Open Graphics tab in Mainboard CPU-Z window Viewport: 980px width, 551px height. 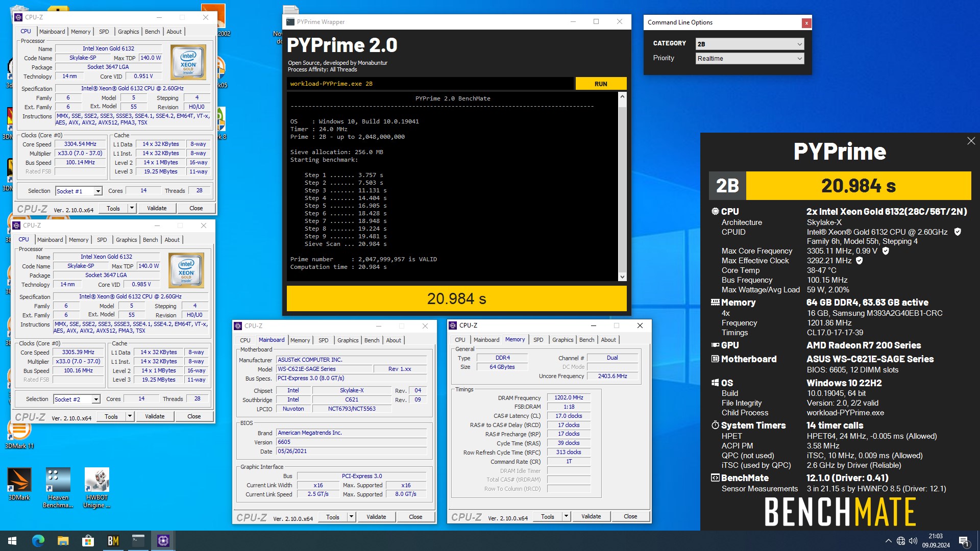tap(348, 340)
